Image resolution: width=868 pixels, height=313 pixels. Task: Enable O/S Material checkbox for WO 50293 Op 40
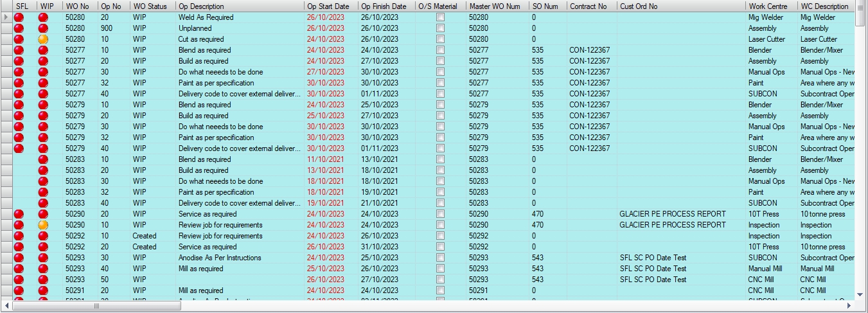click(440, 269)
